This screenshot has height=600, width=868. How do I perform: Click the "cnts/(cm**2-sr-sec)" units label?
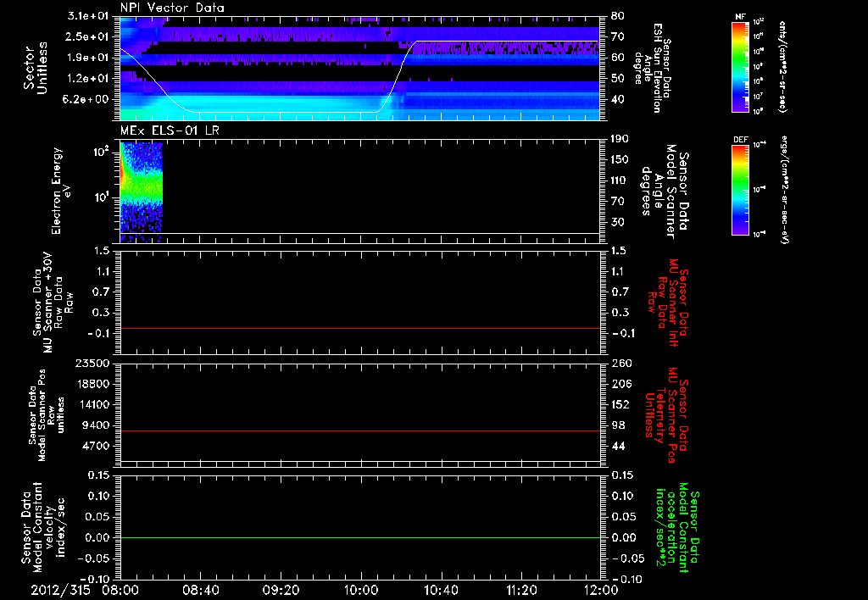click(782, 66)
